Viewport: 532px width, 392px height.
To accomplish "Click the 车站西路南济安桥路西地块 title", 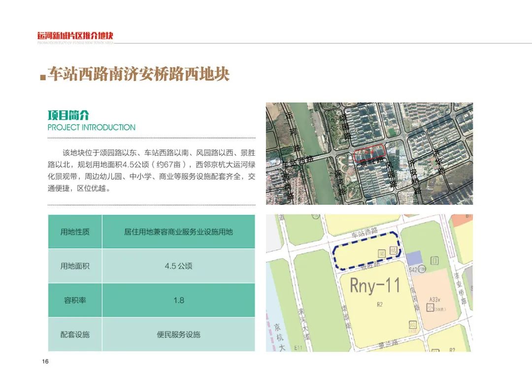I will (x=141, y=75).
